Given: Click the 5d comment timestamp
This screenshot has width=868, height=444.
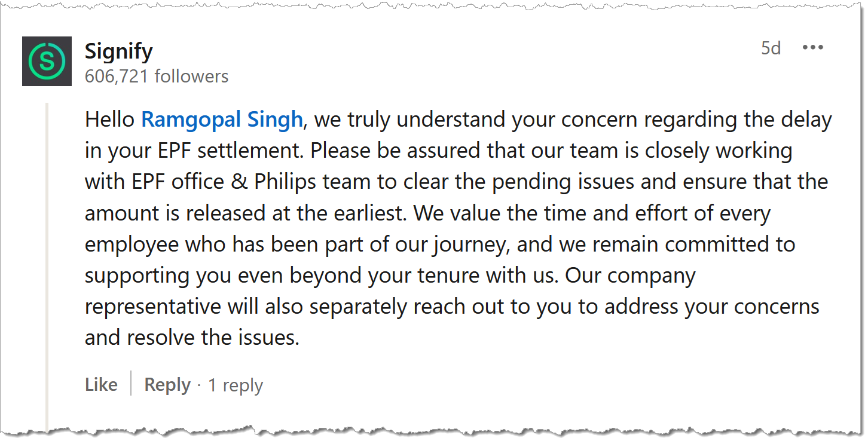Looking at the screenshot, I should point(771,48).
